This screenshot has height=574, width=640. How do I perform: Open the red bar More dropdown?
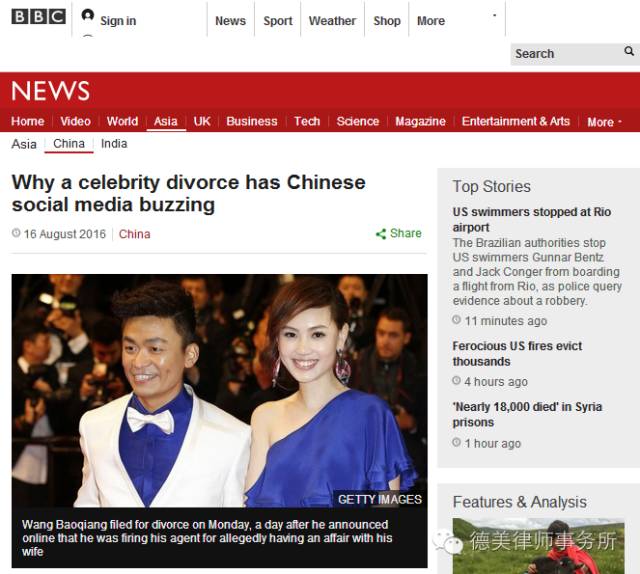coord(604,122)
